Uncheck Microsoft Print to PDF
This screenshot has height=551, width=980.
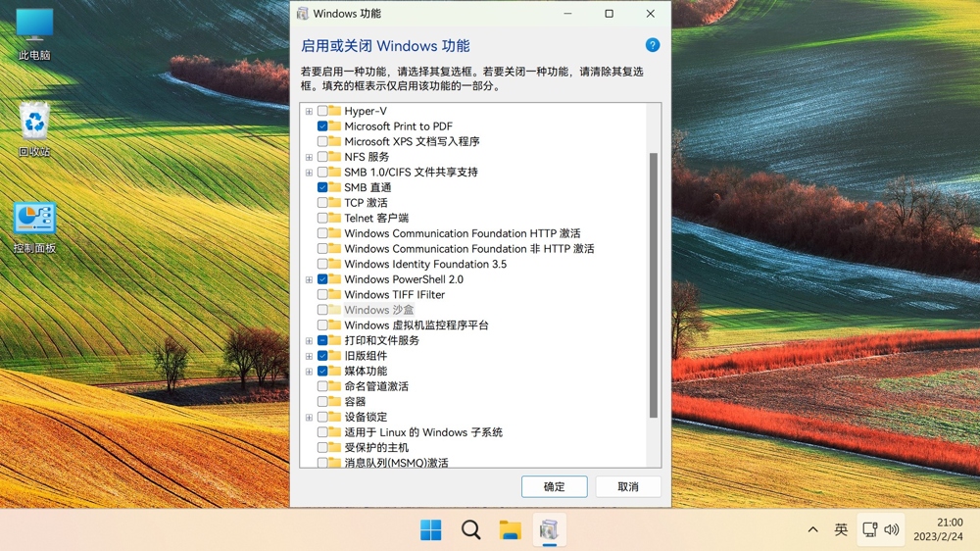pos(322,126)
